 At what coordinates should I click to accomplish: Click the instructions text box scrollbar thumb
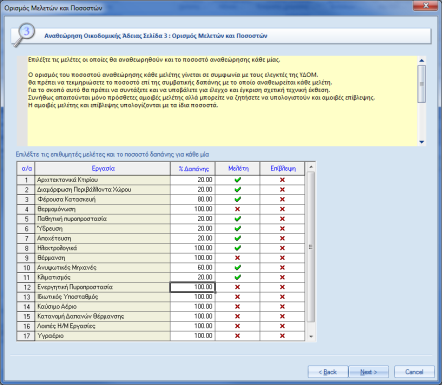pos(422,84)
